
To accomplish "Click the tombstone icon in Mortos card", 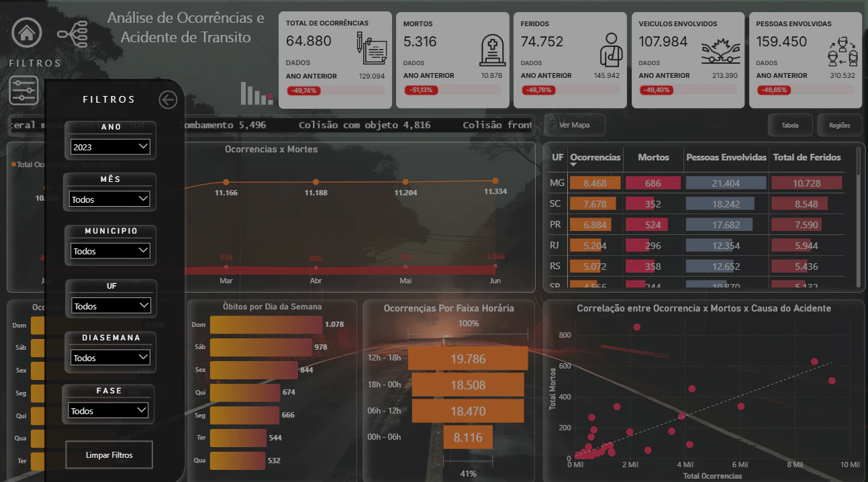I will (493, 50).
